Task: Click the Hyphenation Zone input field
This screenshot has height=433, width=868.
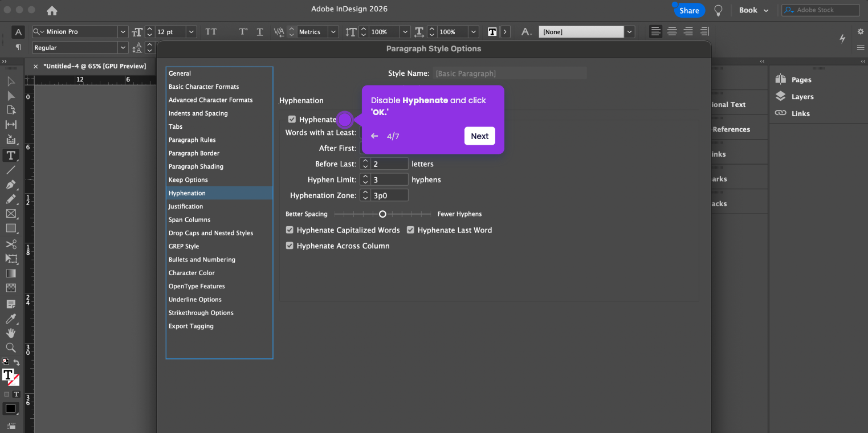Action: click(x=389, y=195)
